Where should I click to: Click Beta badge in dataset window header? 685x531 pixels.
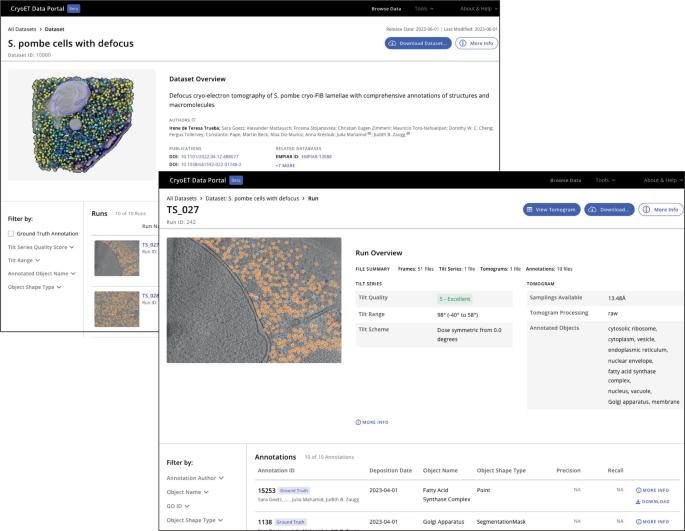coord(74,8)
